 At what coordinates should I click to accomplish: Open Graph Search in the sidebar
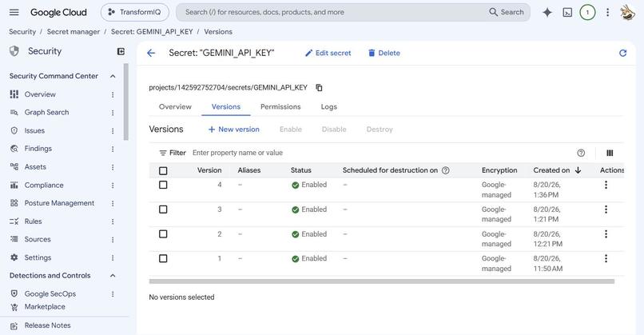click(x=46, y=113)
